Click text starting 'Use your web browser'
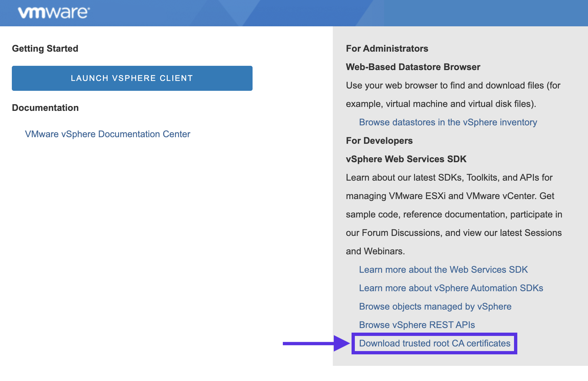The height and width of the screenshot is (381, 588). coord(453,86)
